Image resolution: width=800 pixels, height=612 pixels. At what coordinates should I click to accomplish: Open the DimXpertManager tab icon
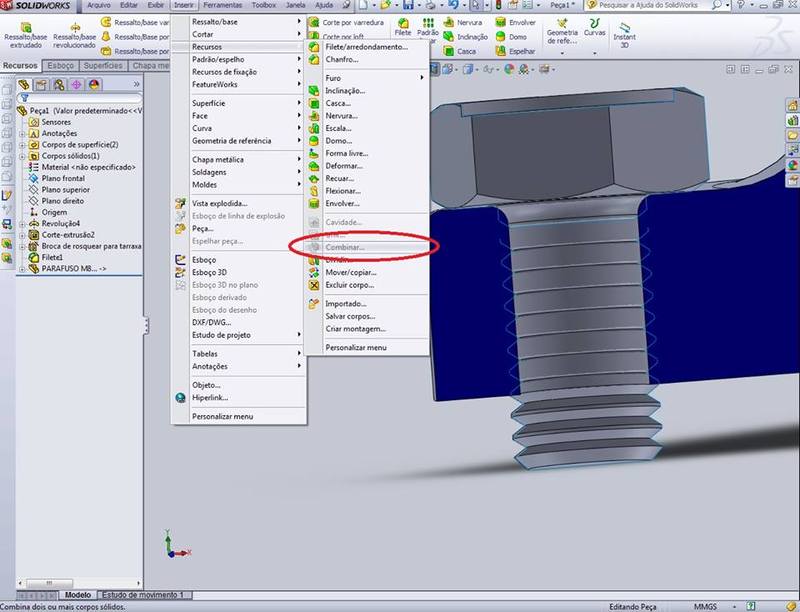pos(76,85)
